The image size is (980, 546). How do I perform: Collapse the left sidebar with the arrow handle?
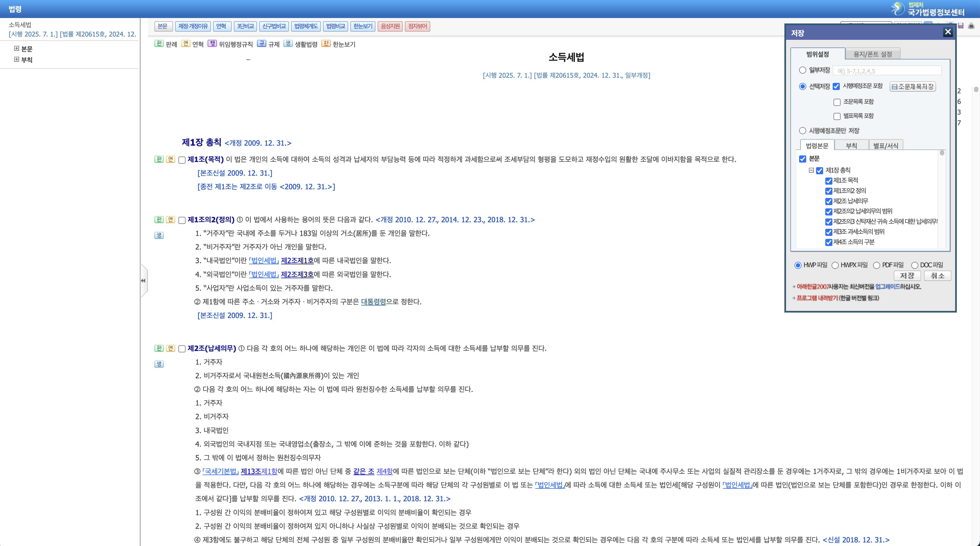coord(144,281)
